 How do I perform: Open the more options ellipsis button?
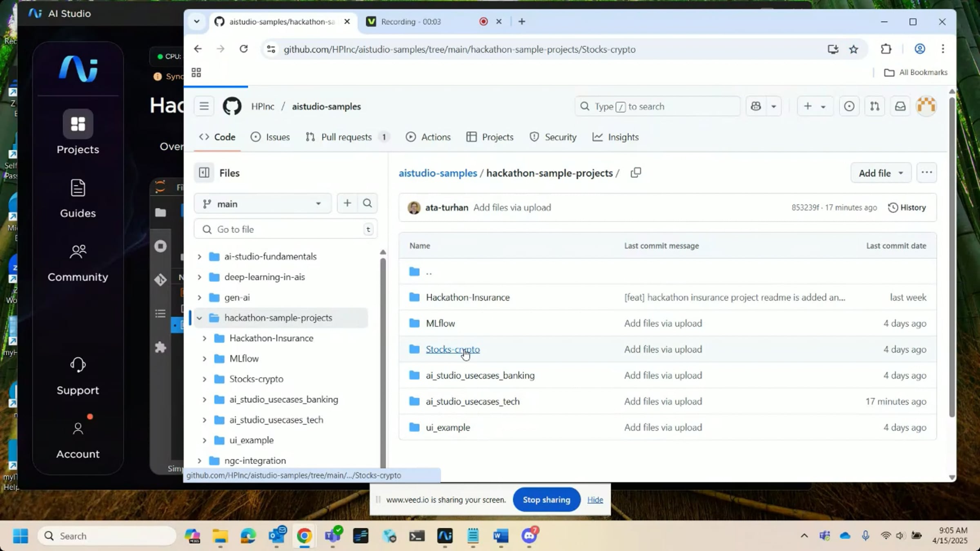point(927,173)
